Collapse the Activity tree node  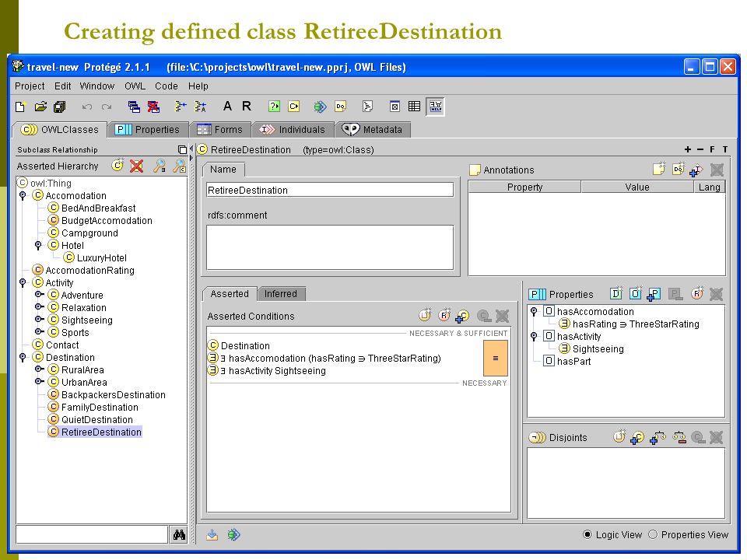click(x=23, y=283)
